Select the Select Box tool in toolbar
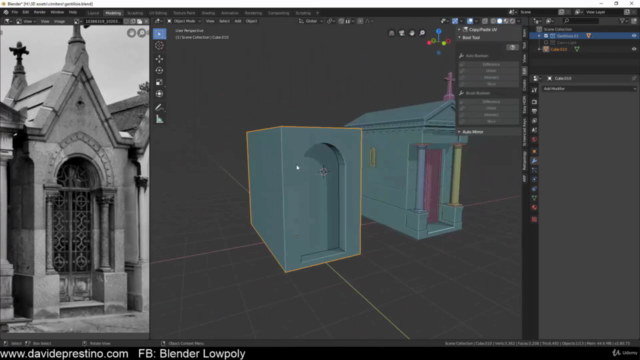 tap(159, 34)
